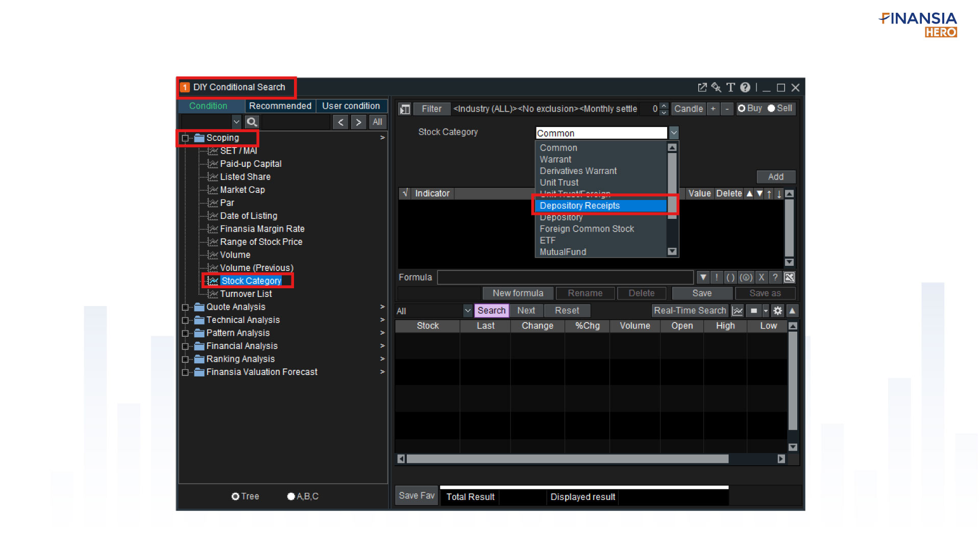Click the dropdown list scrollbar thumb

tap(672, 186)
